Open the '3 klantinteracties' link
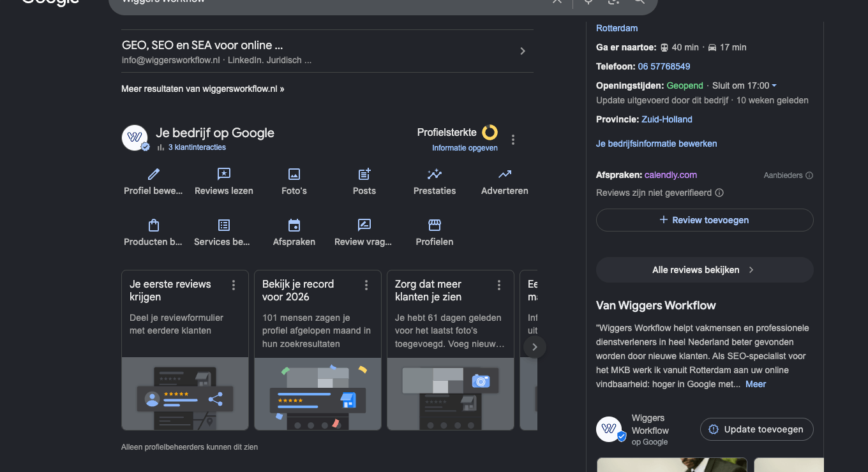The image size is (868, 472). 197,147
